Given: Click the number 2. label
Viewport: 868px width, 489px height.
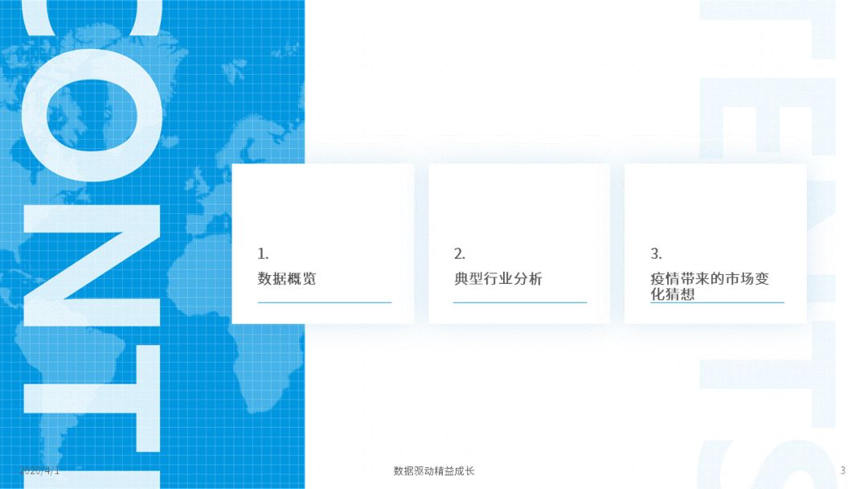Looking at the screenshot, I should [x=460, y=253].
